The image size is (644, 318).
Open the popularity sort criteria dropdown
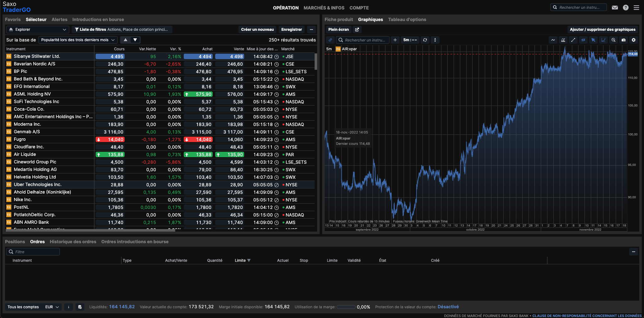(x=78, y=40)
